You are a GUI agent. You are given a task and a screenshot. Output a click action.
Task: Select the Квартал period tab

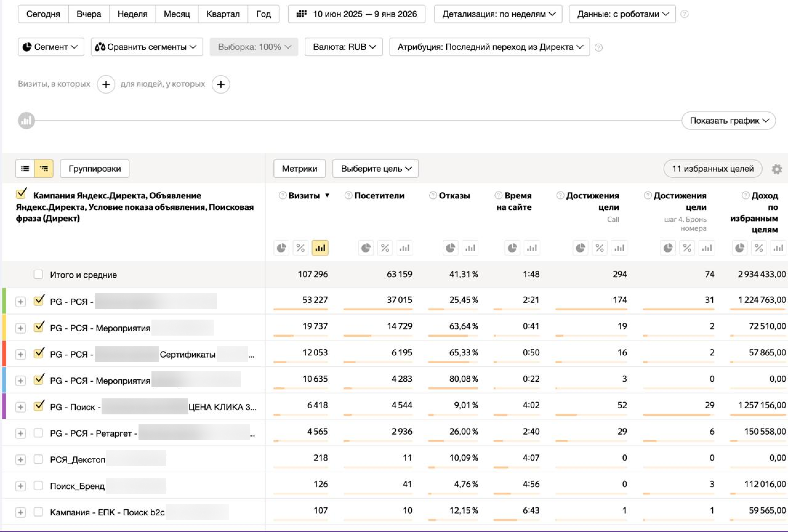223,14
